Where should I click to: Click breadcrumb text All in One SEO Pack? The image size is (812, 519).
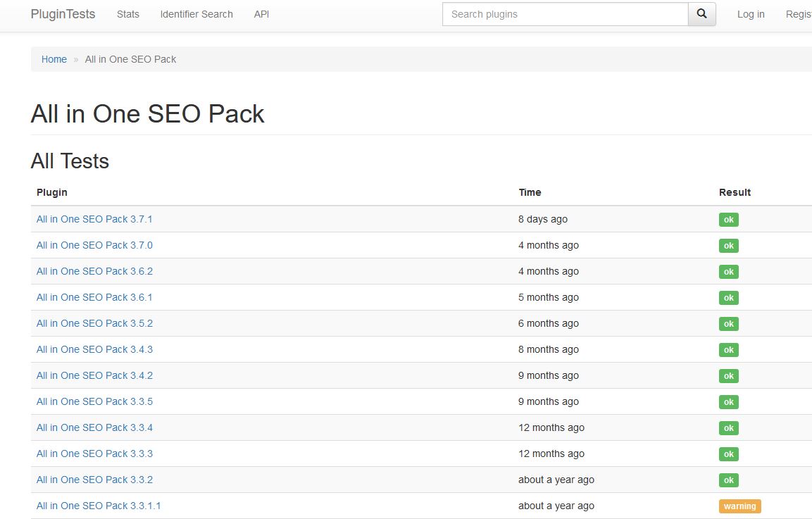pos(130,59)
